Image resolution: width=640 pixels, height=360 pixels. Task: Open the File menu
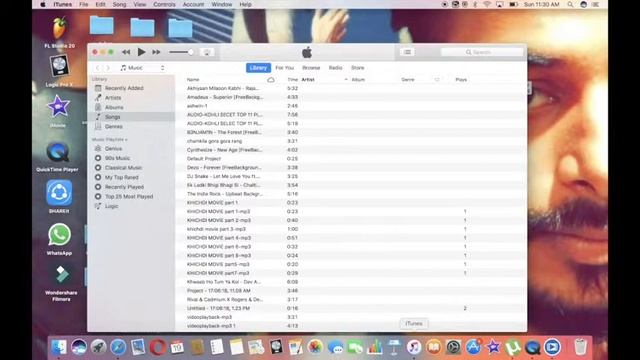click(84, 4)
